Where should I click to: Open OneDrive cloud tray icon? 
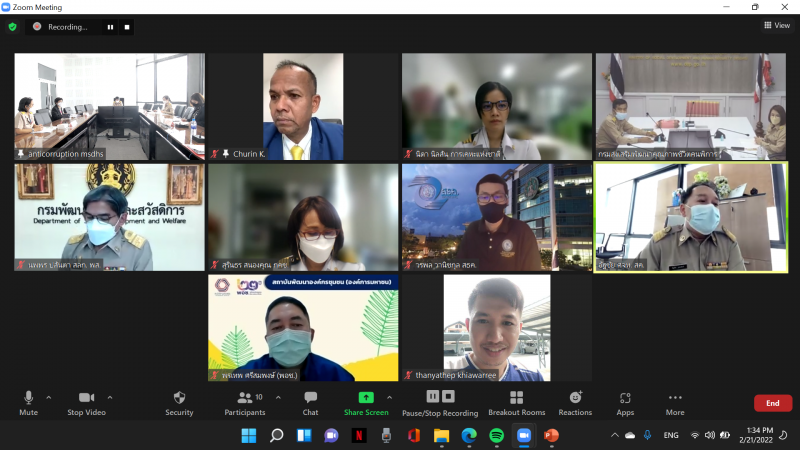tap(631, 435)
